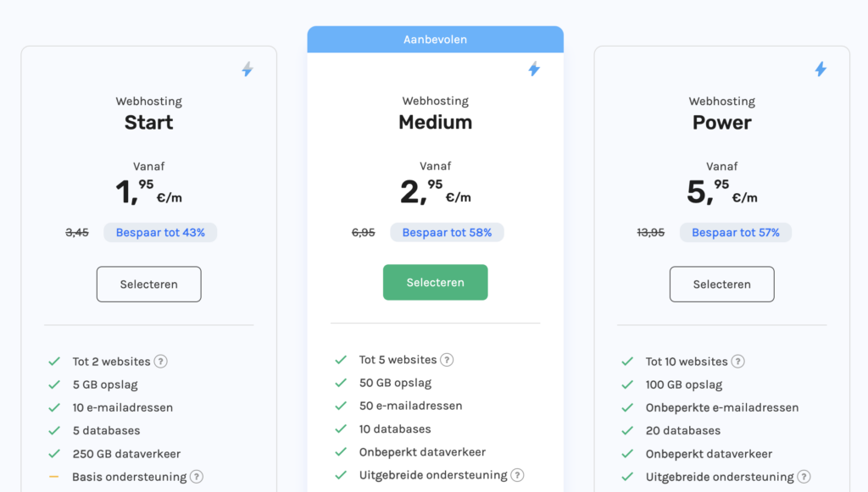Show info for Power 'Uitgebreide ondersteuning'

point(804,477)
